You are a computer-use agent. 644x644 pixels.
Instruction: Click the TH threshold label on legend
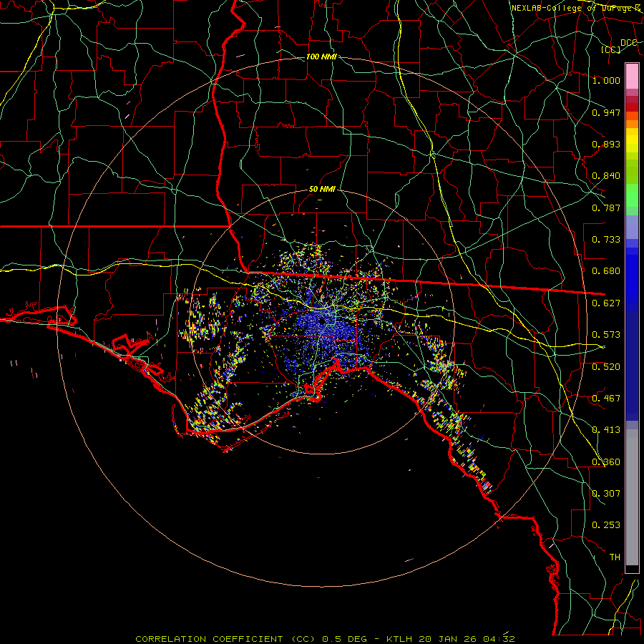coord(615,557)
